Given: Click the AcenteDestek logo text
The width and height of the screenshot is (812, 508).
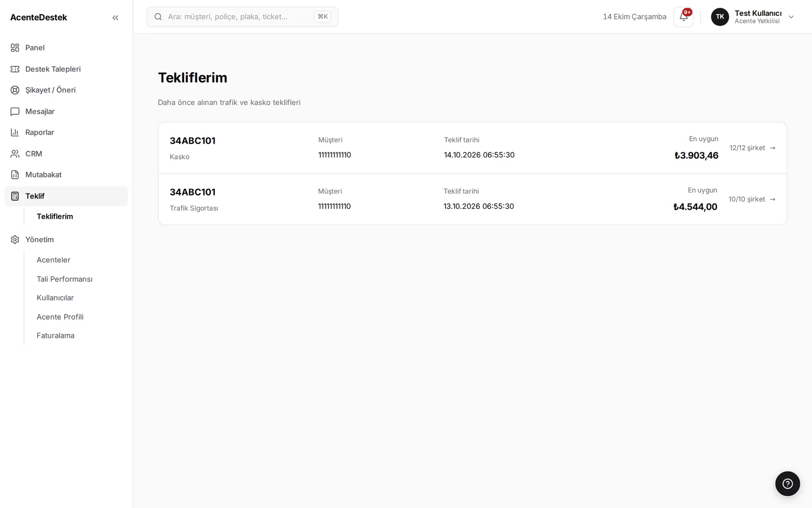Looking at the screenshot, I should coord(39,17).
